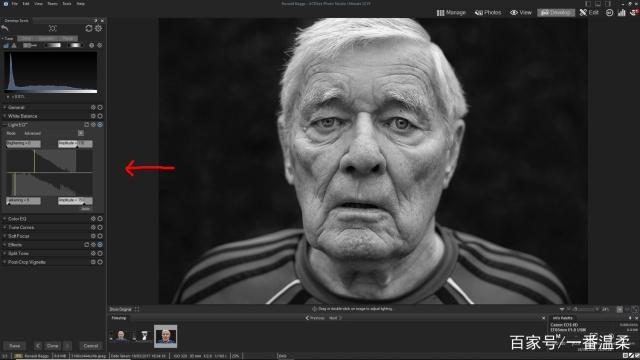Enable the Post-Crop Vignette group
The image size is (640, 360).
click(100, 262)
